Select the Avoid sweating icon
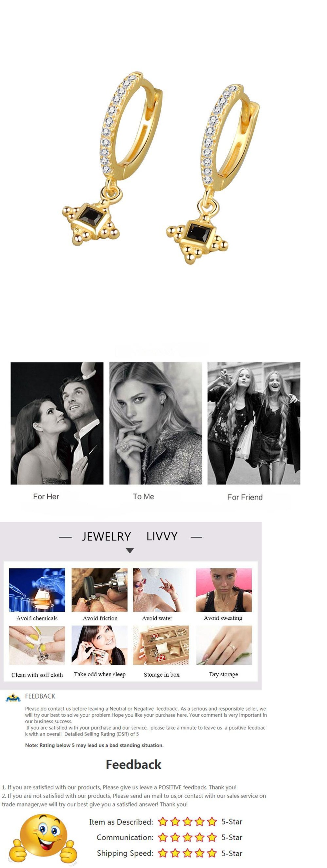This screenshot has height=868, width=327. pos(224,590)
